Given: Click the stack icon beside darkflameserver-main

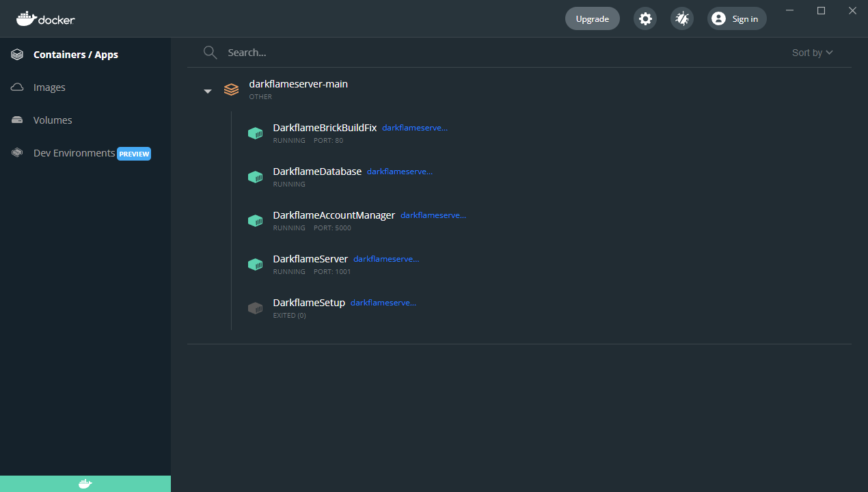Looking at the screenshot, I should 231,89.
